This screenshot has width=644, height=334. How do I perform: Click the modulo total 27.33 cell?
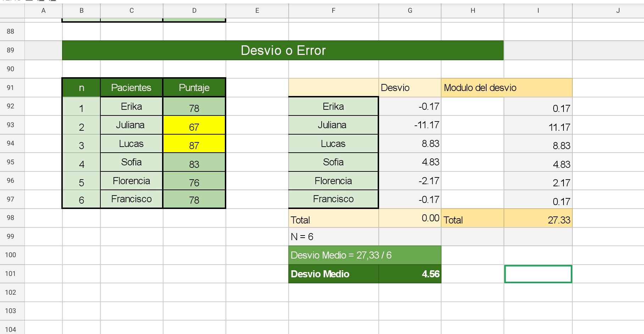[x=538, y=219]
